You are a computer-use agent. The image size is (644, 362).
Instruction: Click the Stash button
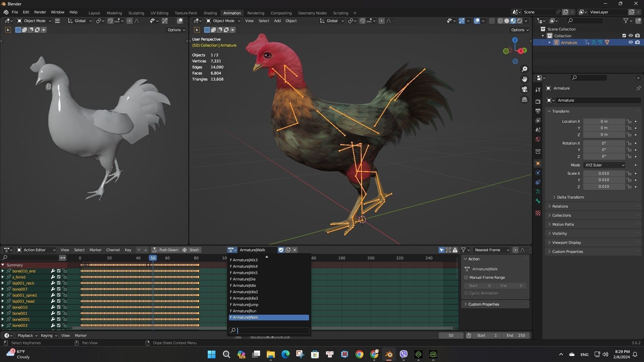(x=191, y=250)
